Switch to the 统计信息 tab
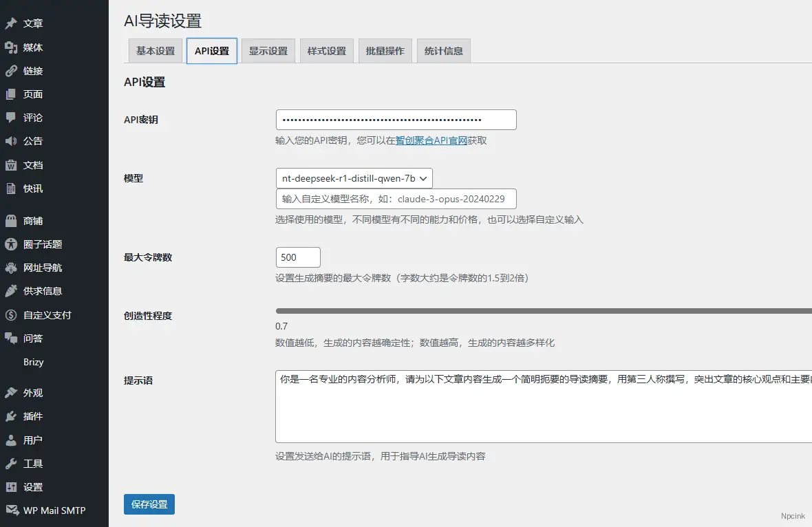 (443, 50)
